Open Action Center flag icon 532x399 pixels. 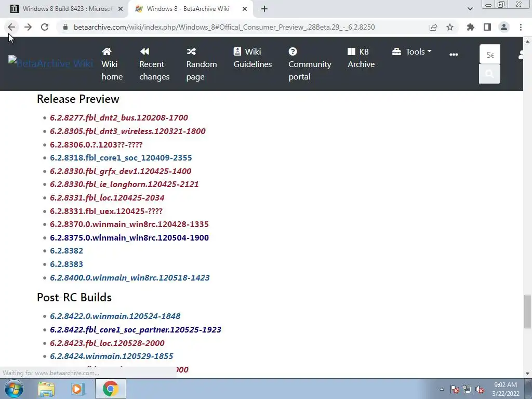[x=455, y=389]
